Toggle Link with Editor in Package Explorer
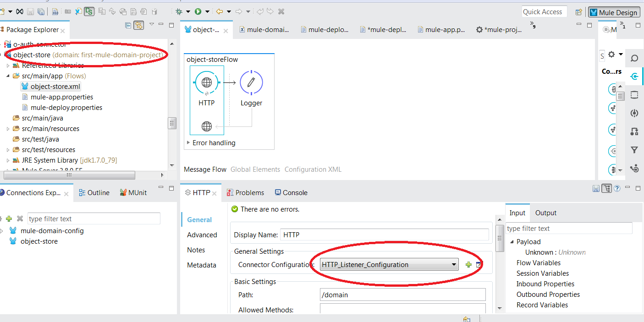 (x=138, y=26)
